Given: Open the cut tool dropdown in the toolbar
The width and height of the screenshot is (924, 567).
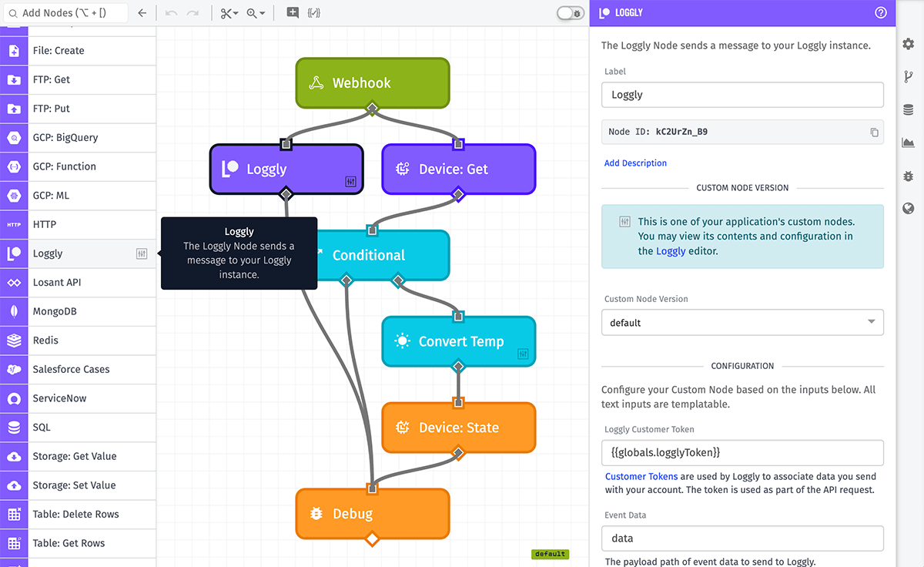Looking at the screenshot, I should (229, 13).
